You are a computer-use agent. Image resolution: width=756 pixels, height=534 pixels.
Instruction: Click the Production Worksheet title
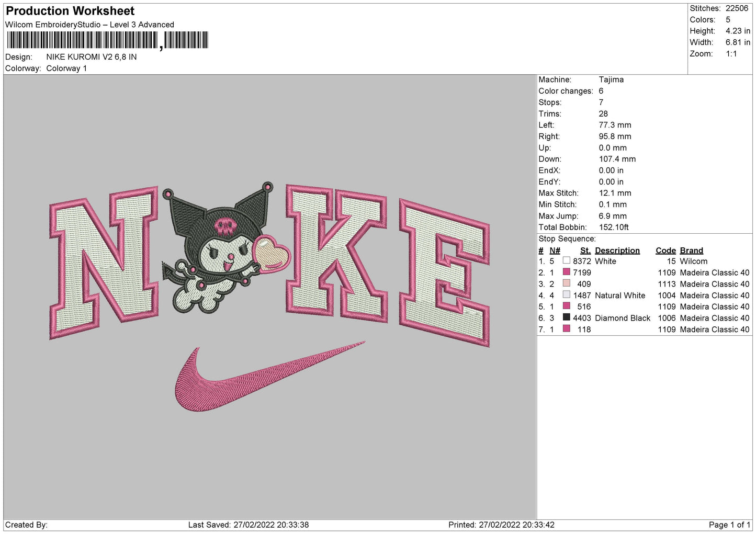click(70, 11)
